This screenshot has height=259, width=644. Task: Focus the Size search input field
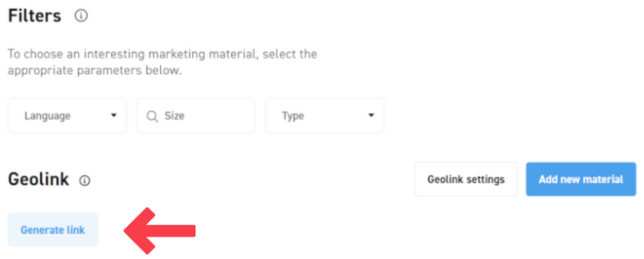pos(203,116)
